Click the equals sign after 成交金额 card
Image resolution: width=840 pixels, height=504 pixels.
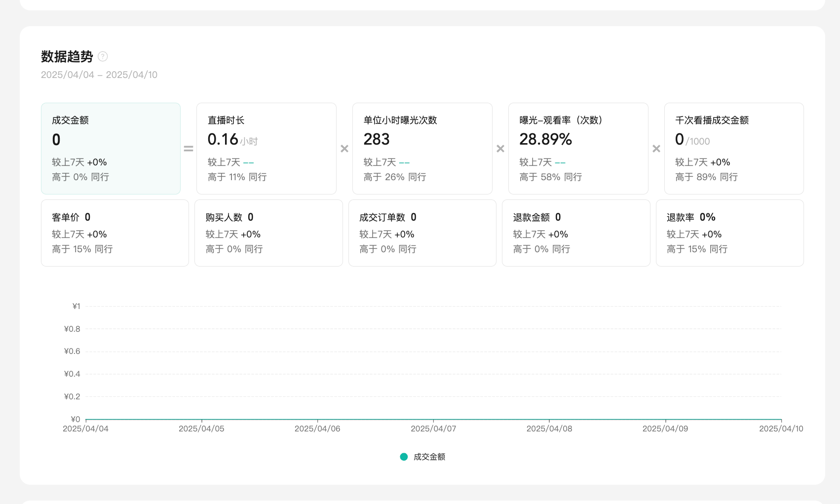189,149
